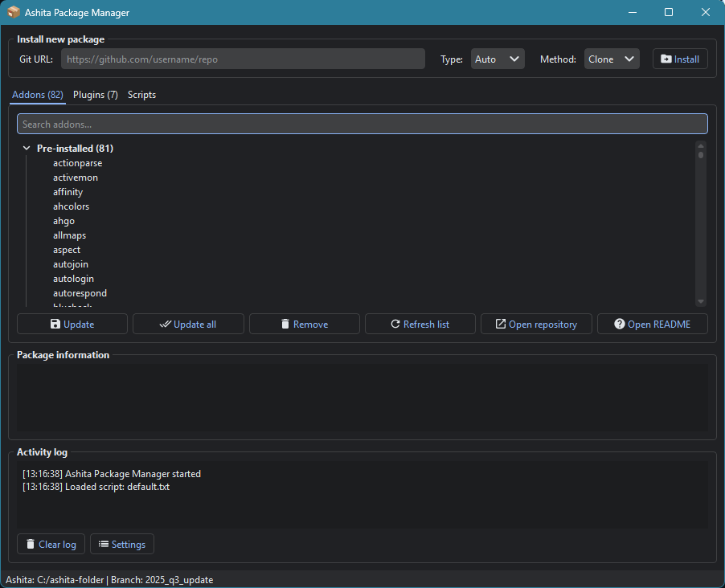Screen dimensions: 725x588
Task: Switch to the Scripts tab
Action: [141, 95]
